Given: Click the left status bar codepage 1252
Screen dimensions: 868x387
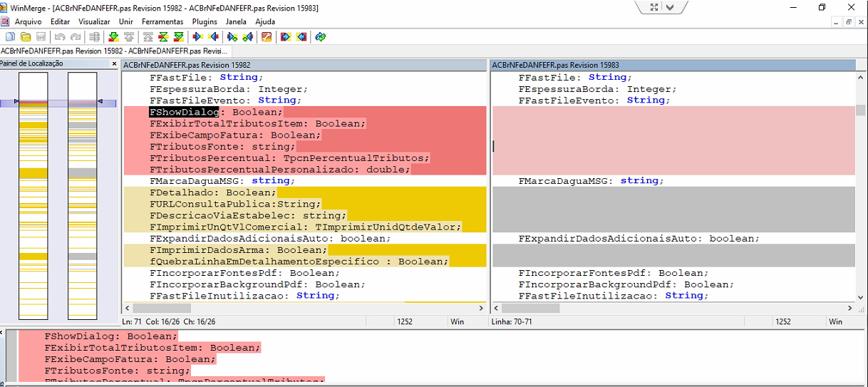Looking at the screenshot, I should point(405,322).
